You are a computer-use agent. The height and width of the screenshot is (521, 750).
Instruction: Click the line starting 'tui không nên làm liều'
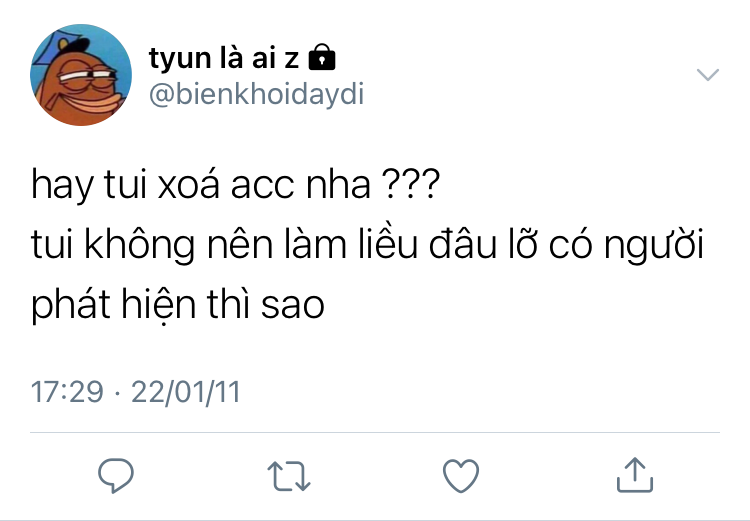367,244
